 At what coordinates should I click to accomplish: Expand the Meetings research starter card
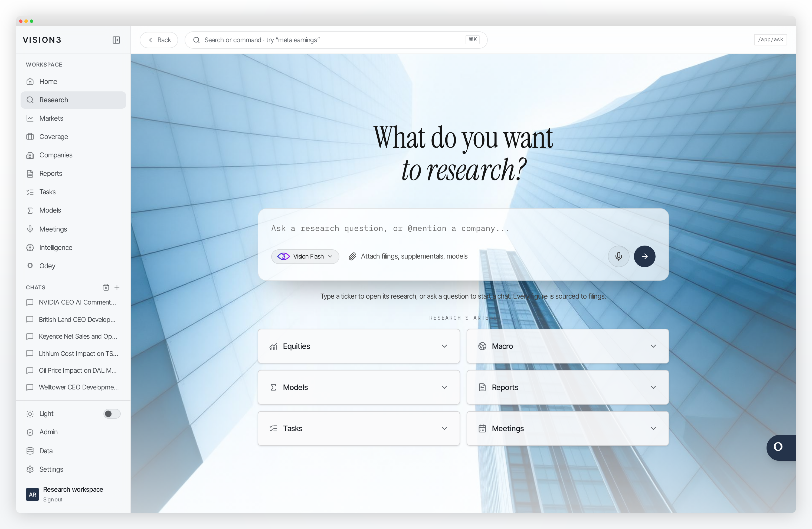click(567, 428)
